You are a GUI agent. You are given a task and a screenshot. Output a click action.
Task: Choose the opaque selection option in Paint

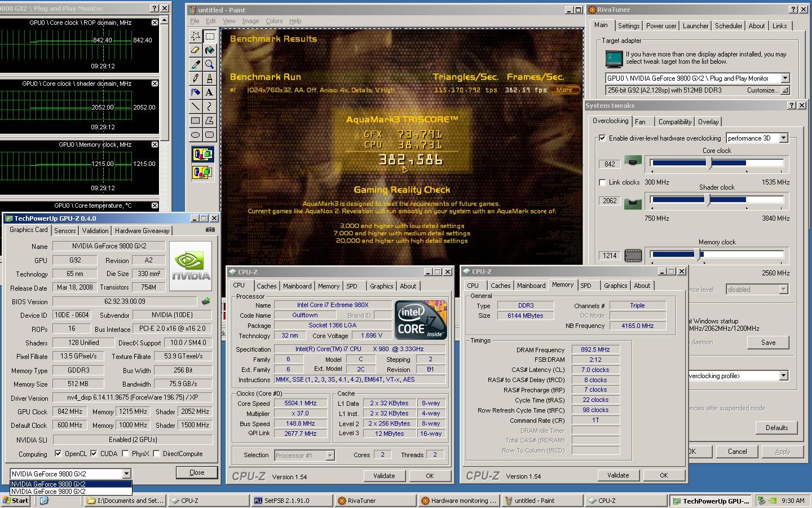pyautogui.click(x=202, y=154)
